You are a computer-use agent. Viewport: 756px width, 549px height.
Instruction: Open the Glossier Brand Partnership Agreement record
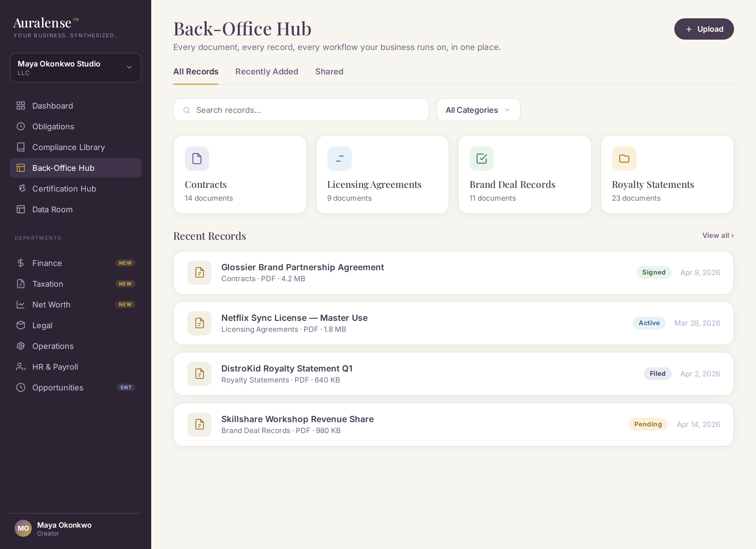pyautogui.click(x=453, y=272)
